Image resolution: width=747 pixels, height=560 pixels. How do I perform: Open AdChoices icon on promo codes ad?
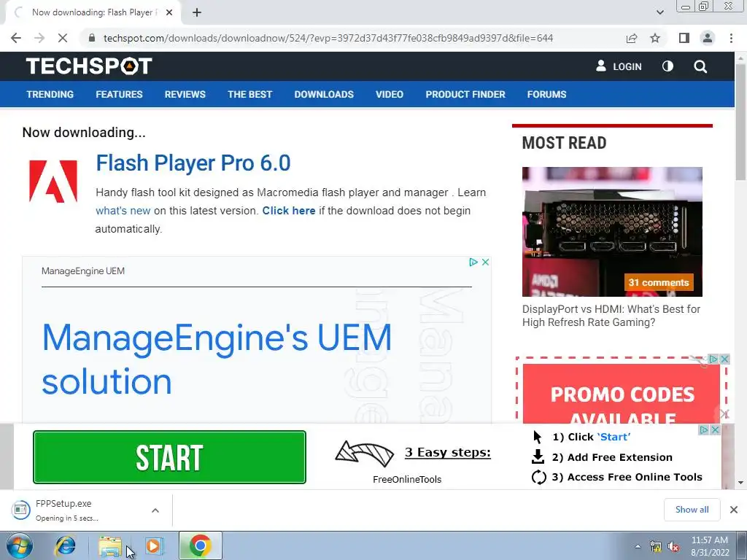coord(713,359)
